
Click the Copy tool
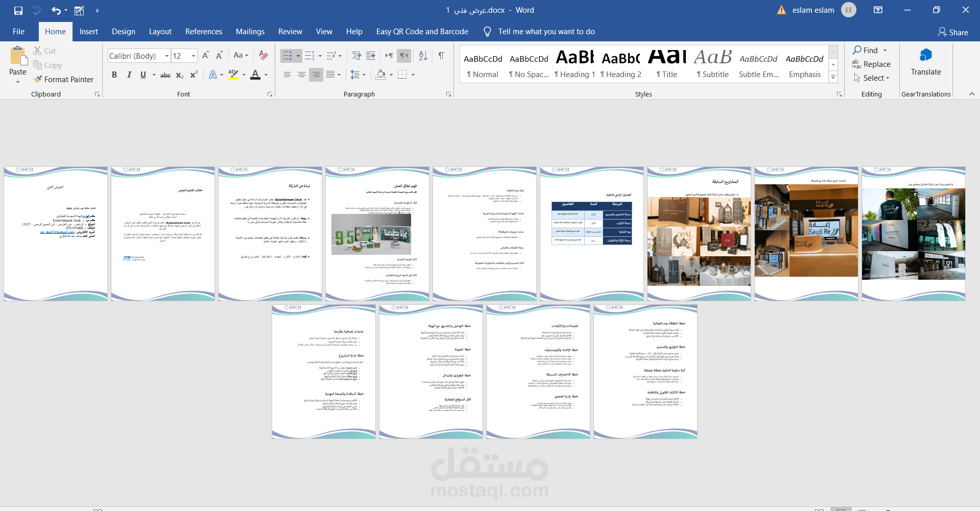(47, 65)
